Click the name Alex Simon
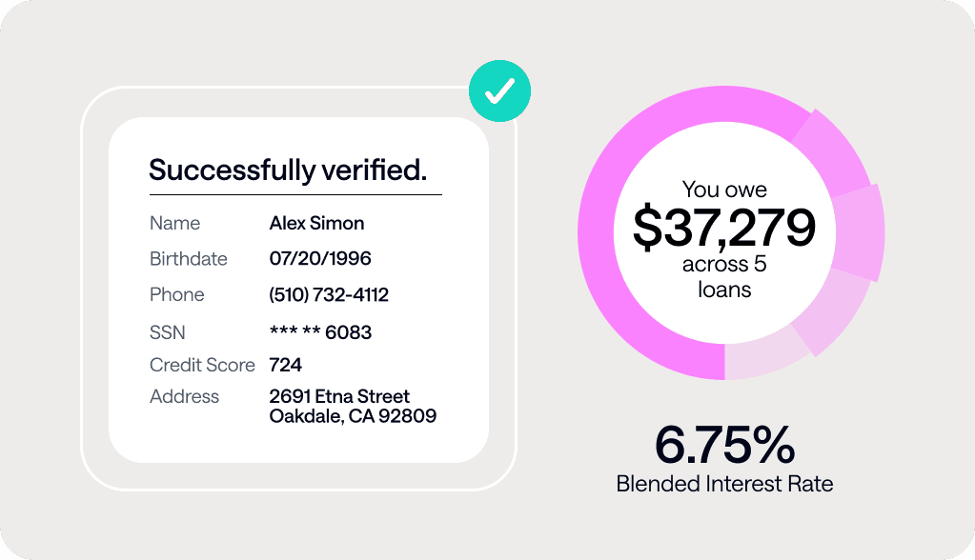Screen dimensions: 975x560 [x=316, y=223]
